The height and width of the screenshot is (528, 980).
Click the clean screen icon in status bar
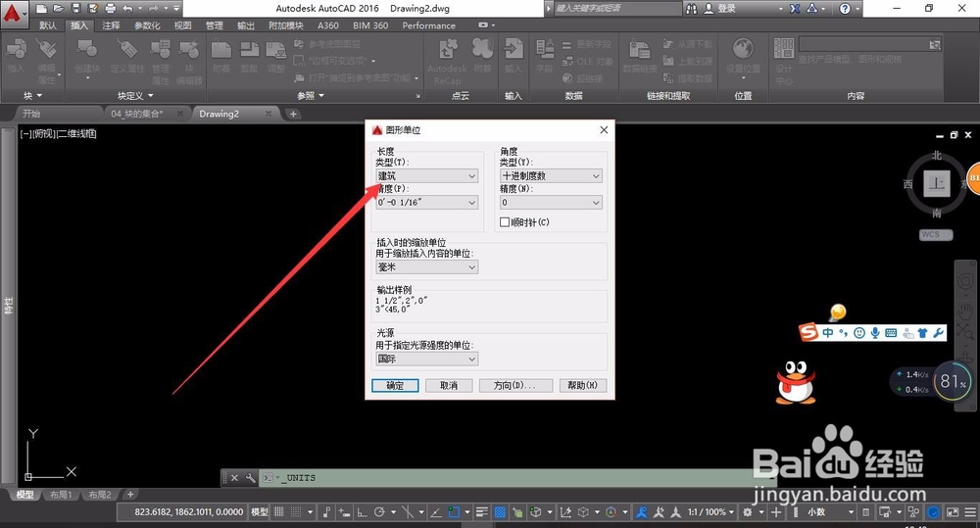click(953, 511)
